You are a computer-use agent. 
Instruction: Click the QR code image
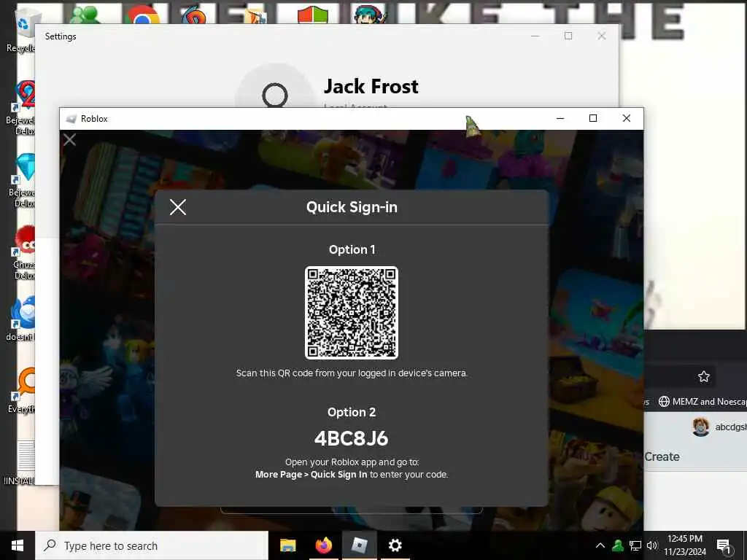tap(352, 312)
